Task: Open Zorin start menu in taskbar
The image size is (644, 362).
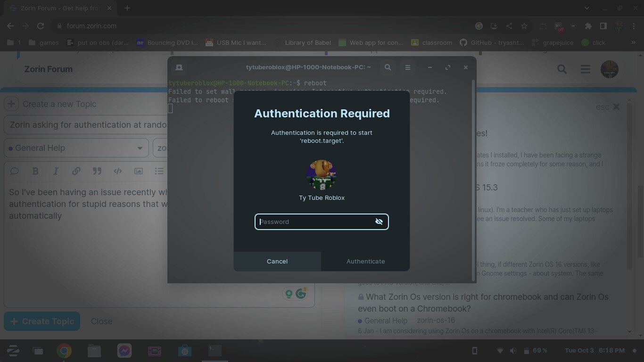Action: pyautogui.click(x=13, y=351)
